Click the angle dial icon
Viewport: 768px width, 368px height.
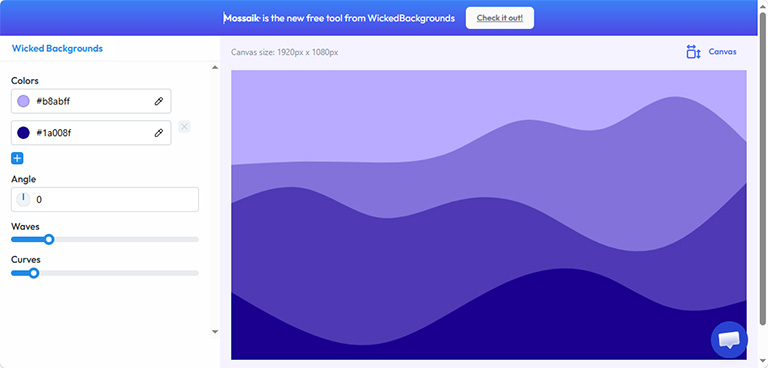23,199
